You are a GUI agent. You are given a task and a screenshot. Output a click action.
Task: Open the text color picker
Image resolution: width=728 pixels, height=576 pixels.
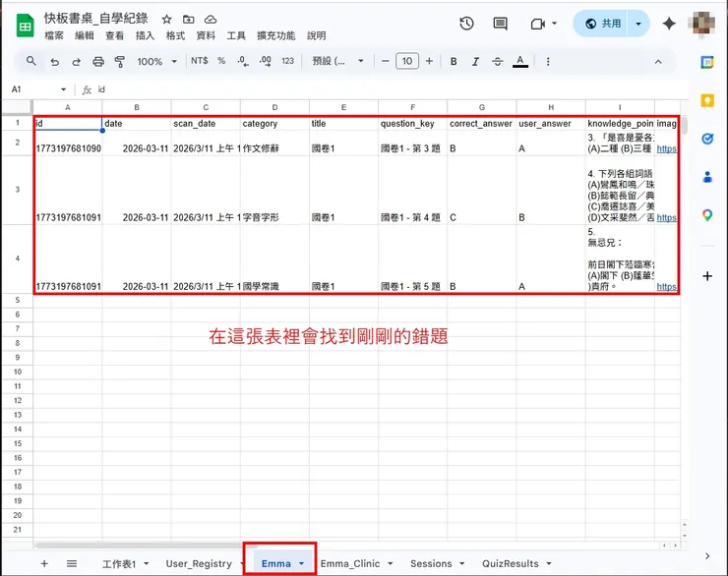point(520,61)
